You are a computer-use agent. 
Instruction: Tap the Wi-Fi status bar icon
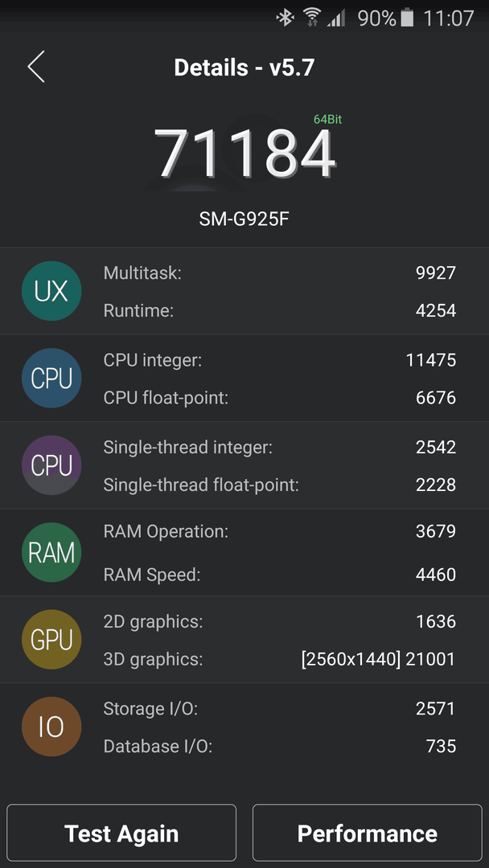[x=312, y=18]
